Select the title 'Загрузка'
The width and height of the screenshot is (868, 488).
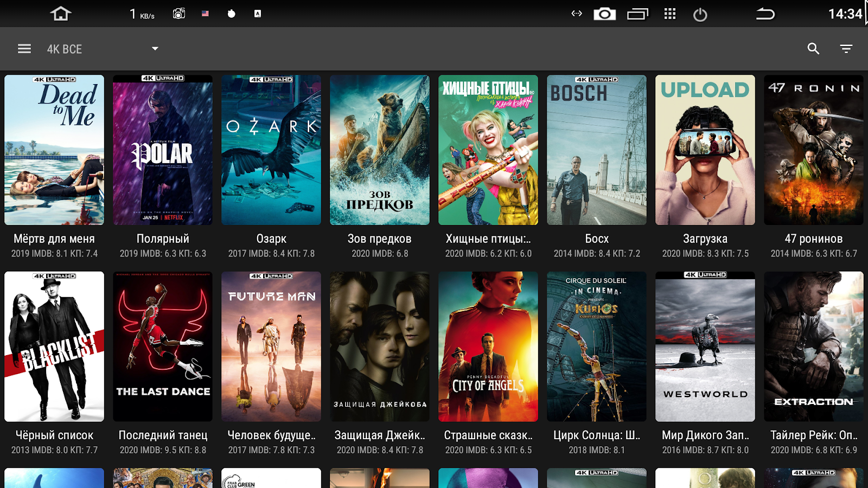coord(705,239)
